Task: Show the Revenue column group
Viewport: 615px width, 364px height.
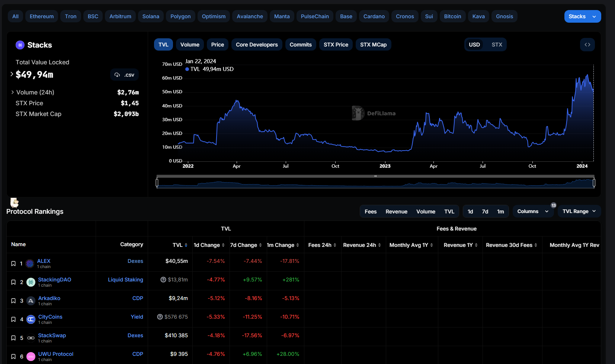Action: [x=396, y=212]
